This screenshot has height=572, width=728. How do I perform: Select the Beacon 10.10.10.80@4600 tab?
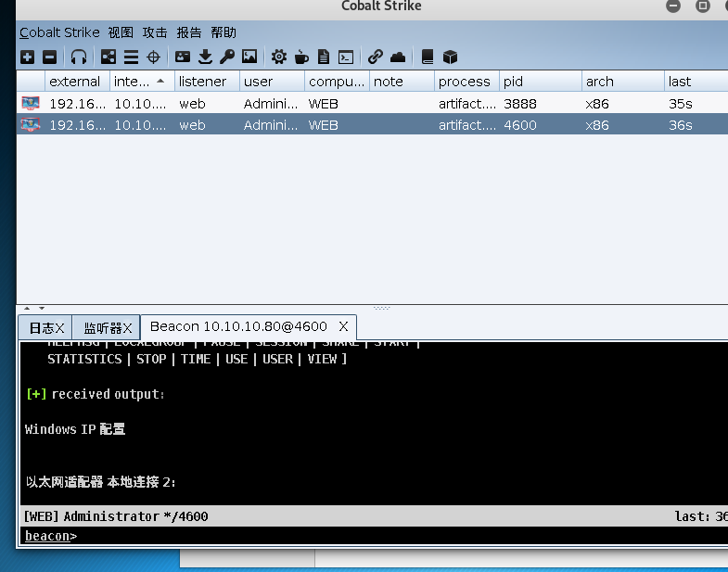point(238,326)
